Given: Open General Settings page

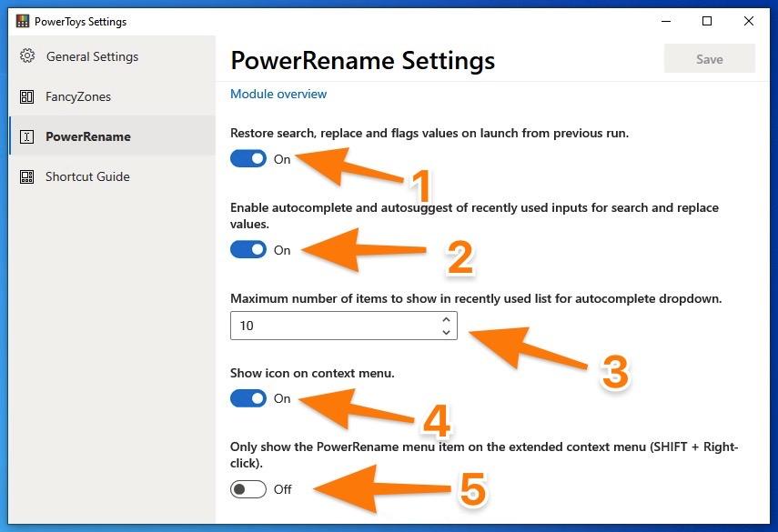Looking at the screenshot, I should click(112, 56).
